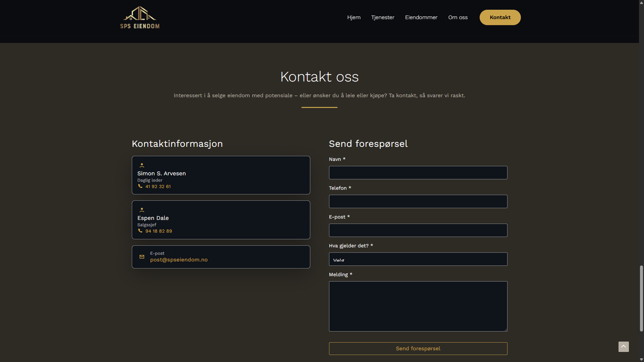Click person icon above Simon S. Arvesen
644x362 pixels.
click(x=142, y=165)
